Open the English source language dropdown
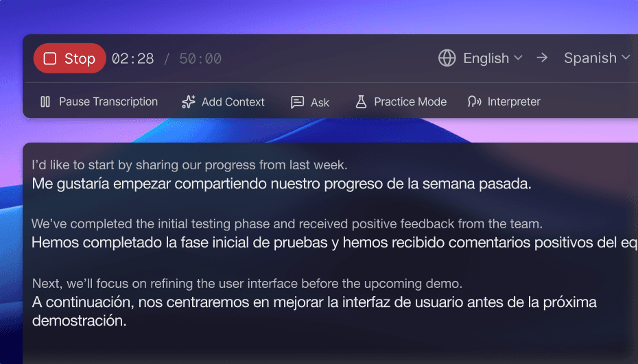638x364 pixels. point(486,58)
